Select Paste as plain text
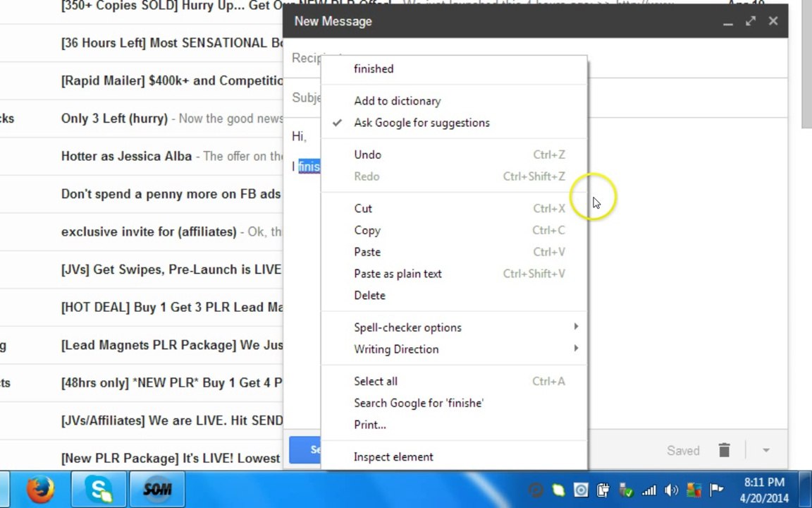This screenshot has width=812, height=508. (454, 274)
